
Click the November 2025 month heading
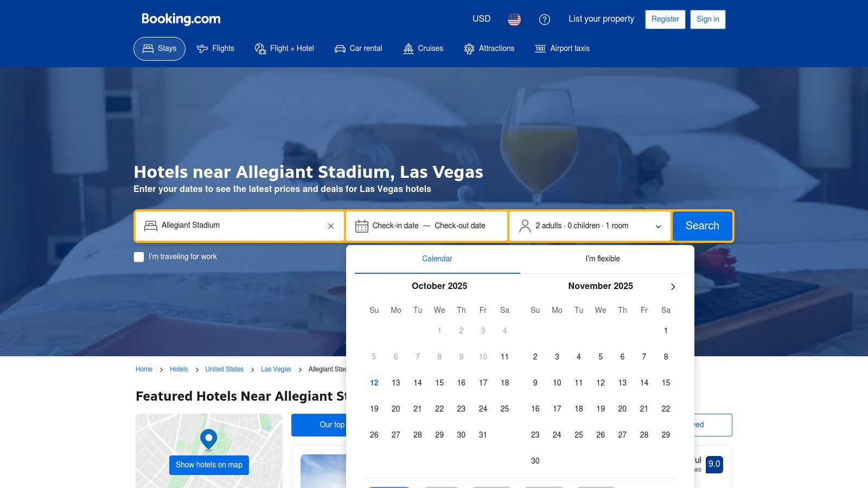[601, 286]
